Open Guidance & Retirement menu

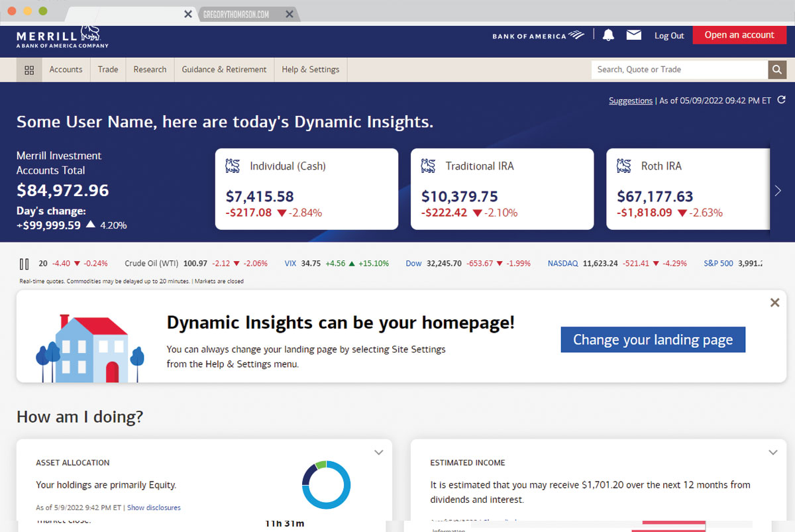[224, 70]
